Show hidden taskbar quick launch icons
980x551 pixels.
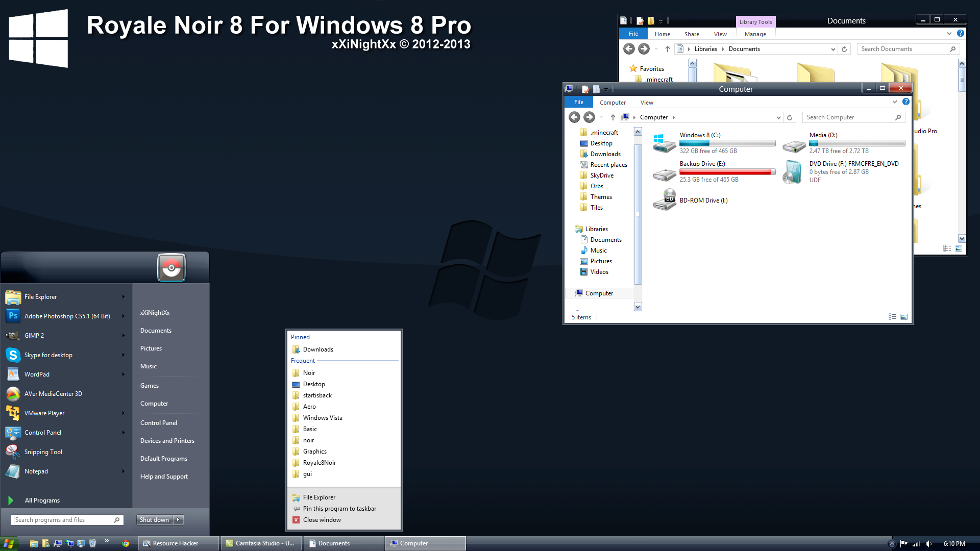[x=107, y=541]
